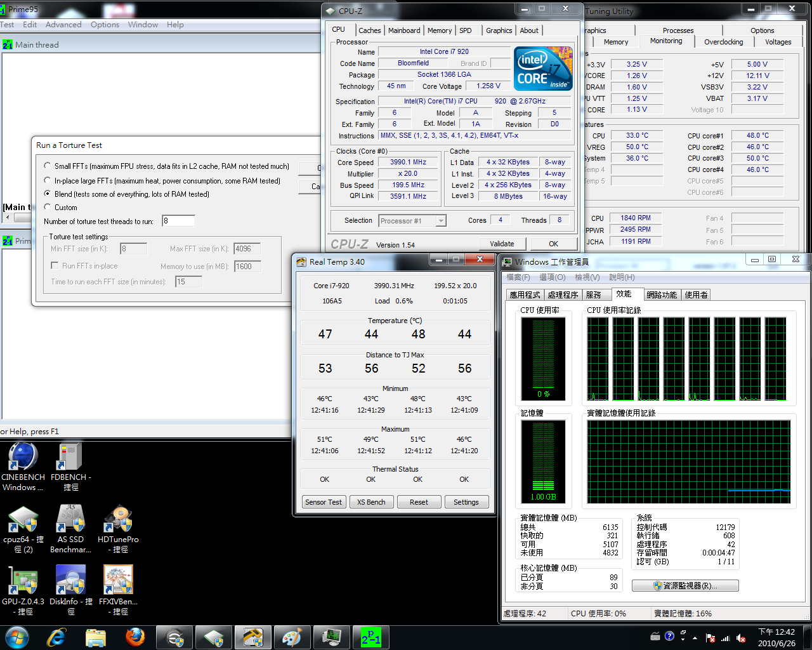Switch to CPU-Z Memory tab
The height and width of the screenshot is (650, 812).
point(440,30)
